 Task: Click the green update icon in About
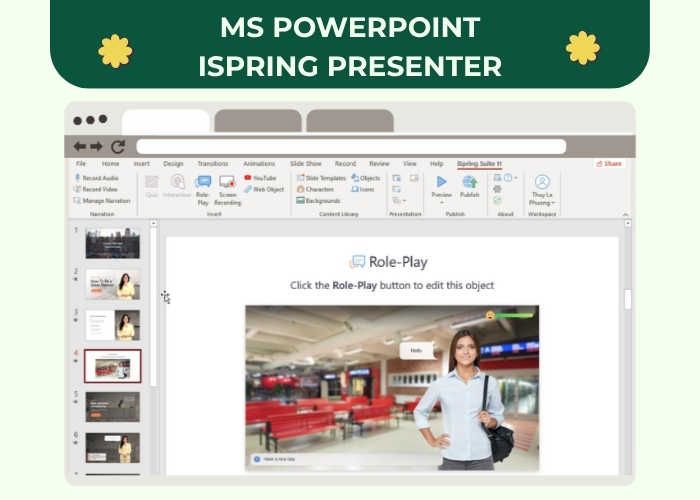point(497,200)
